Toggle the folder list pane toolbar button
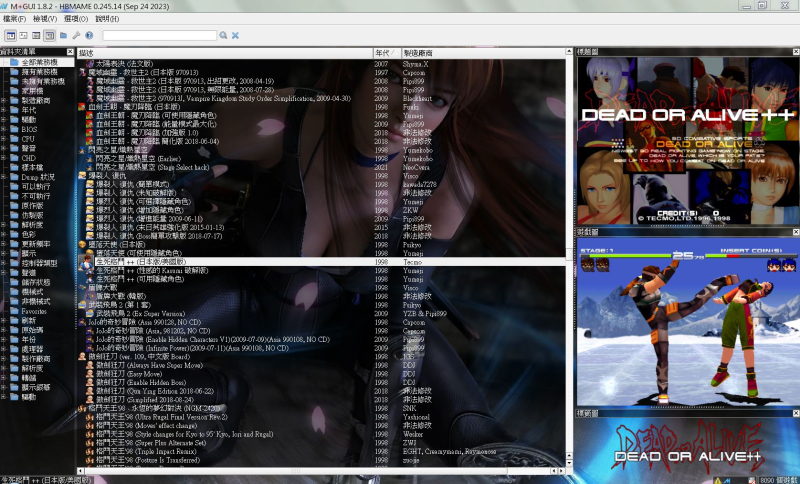 click(x=10, y=35)
